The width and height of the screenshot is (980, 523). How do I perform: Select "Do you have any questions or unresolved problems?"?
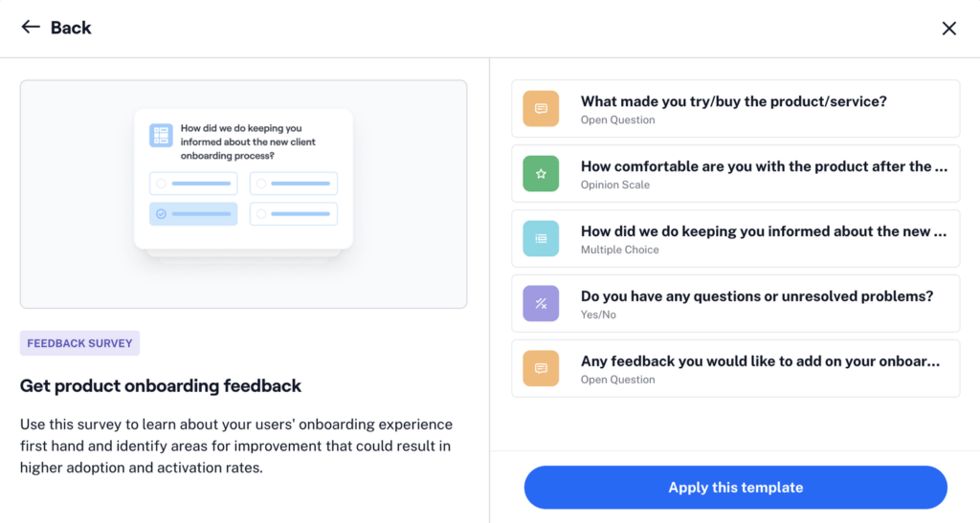(757, 296)
